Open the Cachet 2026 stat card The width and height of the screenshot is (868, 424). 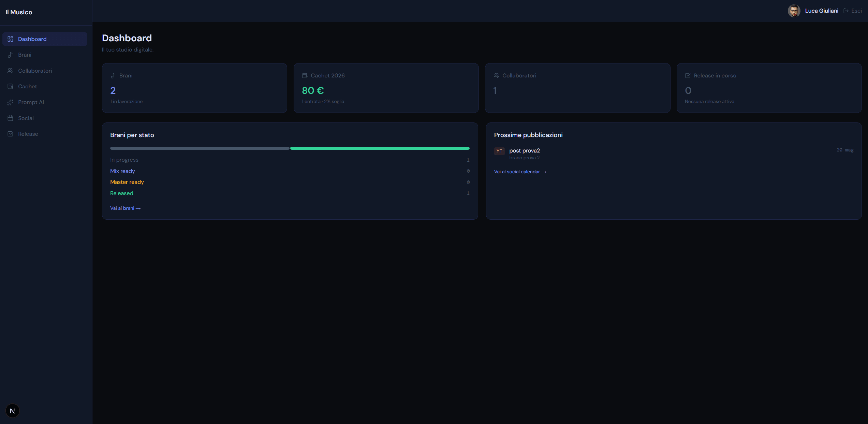pos(386,88)
